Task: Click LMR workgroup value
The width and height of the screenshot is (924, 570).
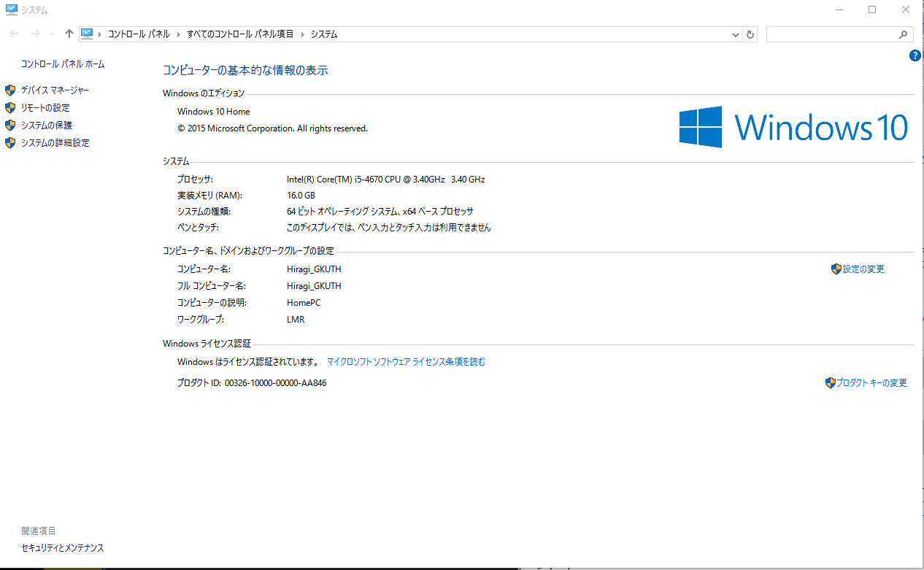Action: point(296,320)
